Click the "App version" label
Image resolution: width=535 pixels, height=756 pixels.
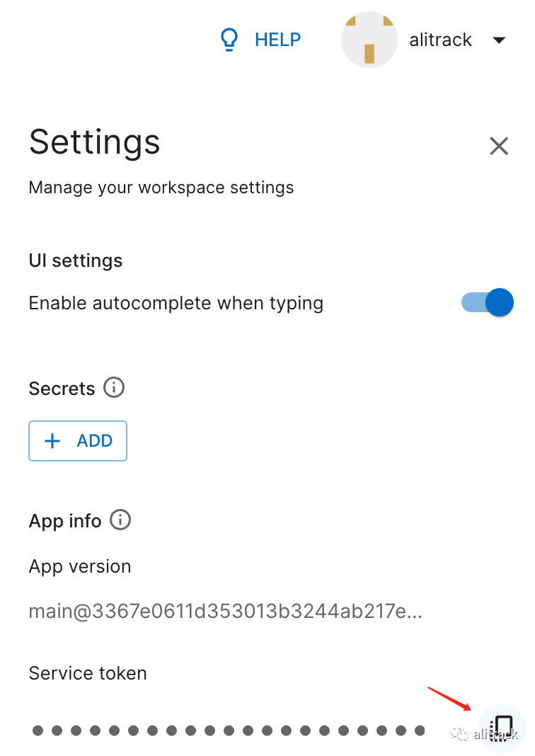click(x=80, y=566)
